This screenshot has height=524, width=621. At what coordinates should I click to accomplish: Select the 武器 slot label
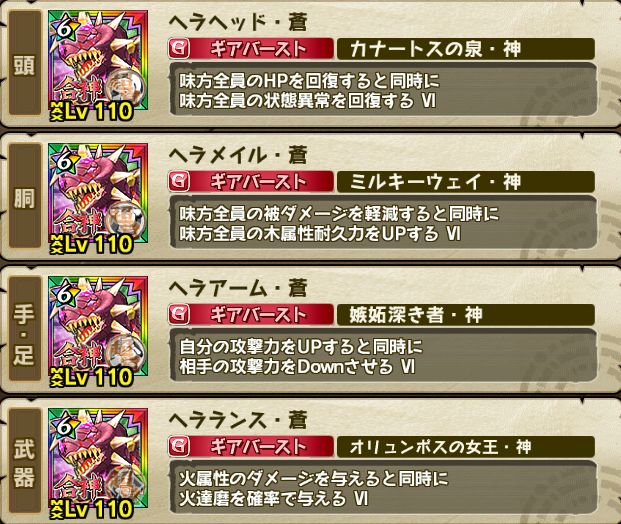pos(25,462)
